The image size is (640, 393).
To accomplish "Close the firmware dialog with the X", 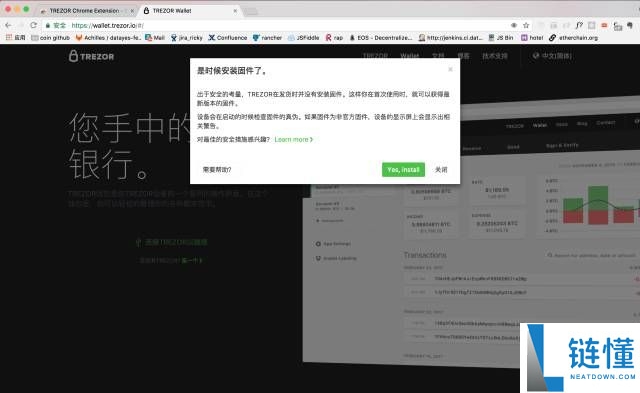I will coord(450,69).
